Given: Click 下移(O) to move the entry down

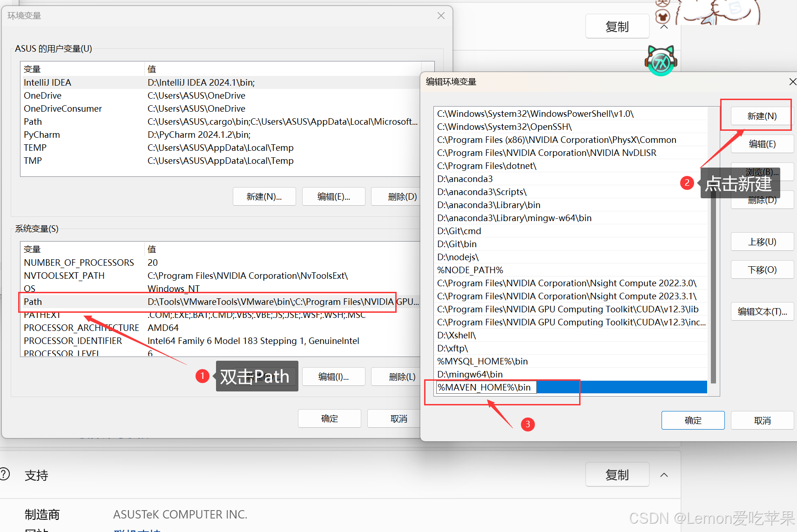Looking at the screenshot, I should 762,269.
